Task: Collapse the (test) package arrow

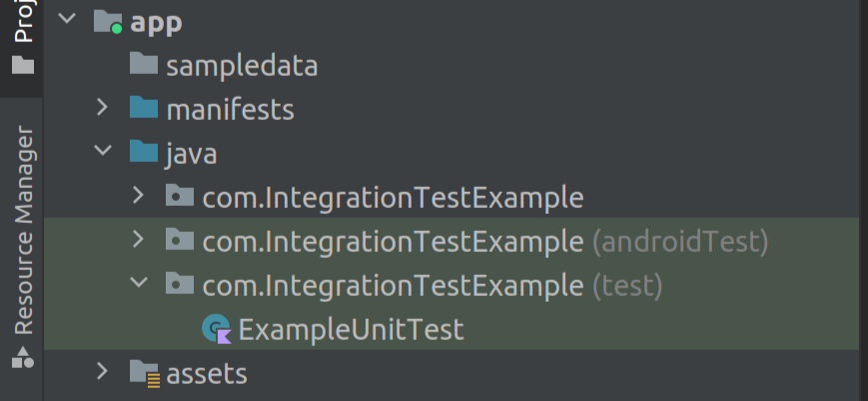Action: (139, 282)
